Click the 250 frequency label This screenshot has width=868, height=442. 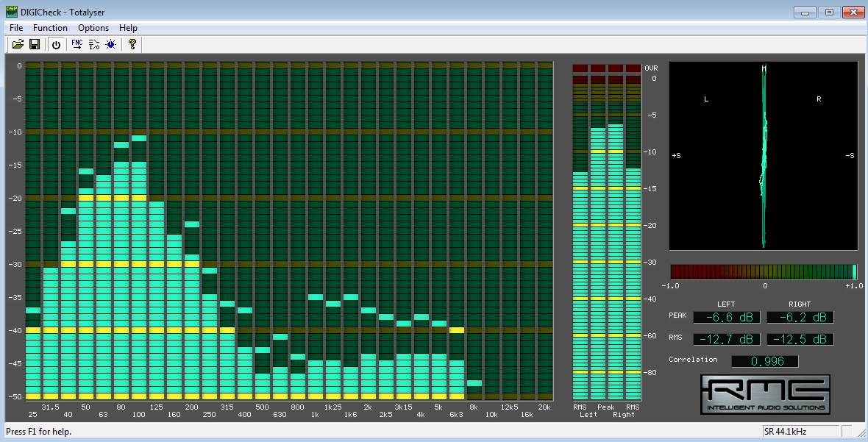209,414
